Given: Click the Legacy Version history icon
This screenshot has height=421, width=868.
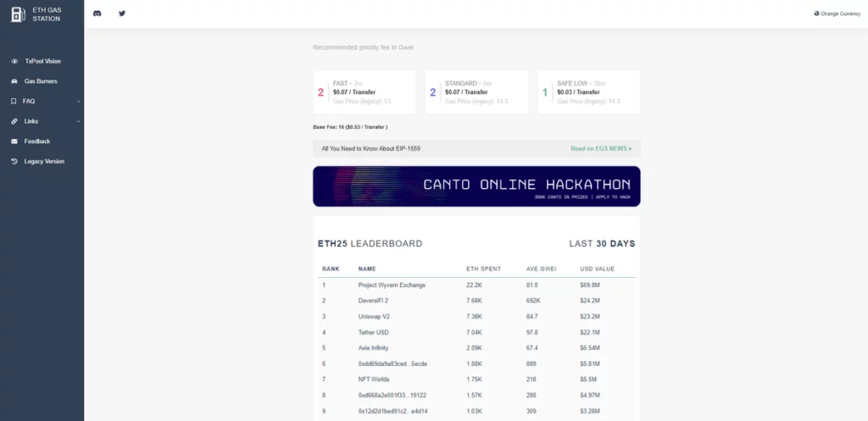Looking at the screenshot, I should tap(14, 161).
